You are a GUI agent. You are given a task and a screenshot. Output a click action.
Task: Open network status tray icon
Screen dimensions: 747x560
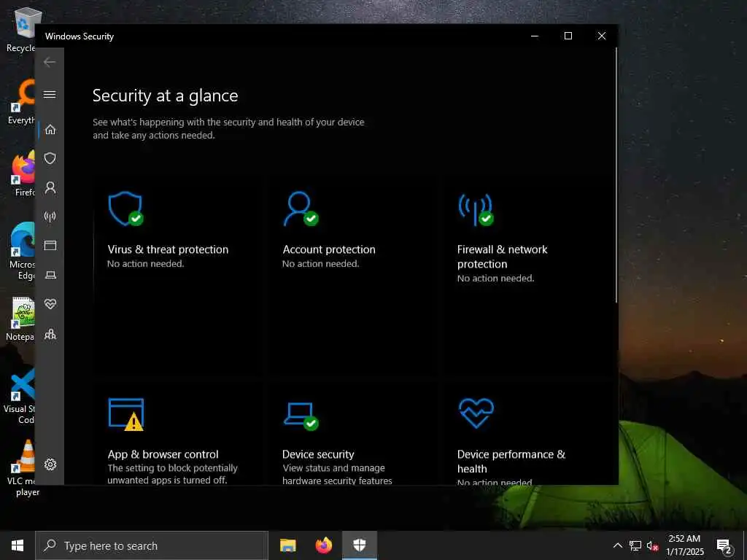tap(635, 545)
